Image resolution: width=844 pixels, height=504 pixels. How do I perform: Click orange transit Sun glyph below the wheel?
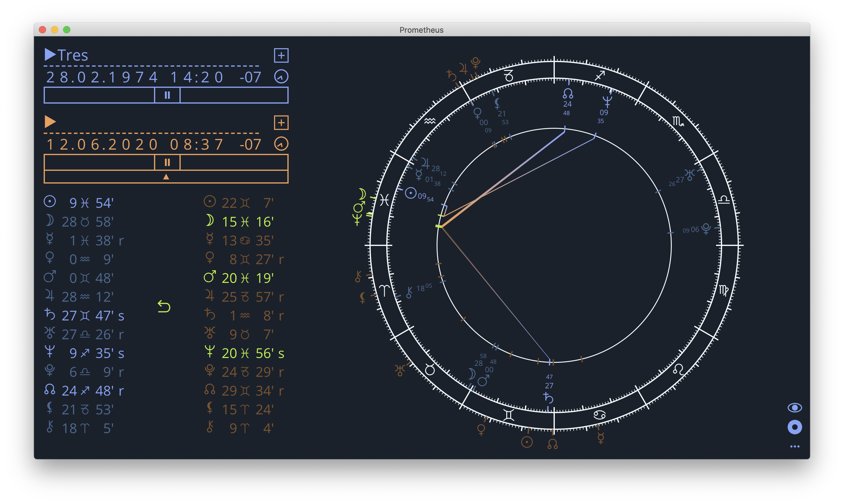click(527, 442)
